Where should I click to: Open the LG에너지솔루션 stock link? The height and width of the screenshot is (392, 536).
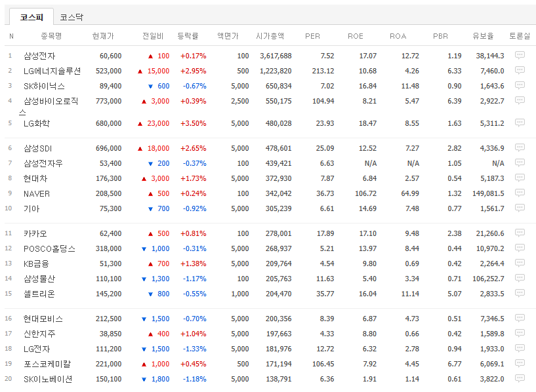(x=52, y=71)
